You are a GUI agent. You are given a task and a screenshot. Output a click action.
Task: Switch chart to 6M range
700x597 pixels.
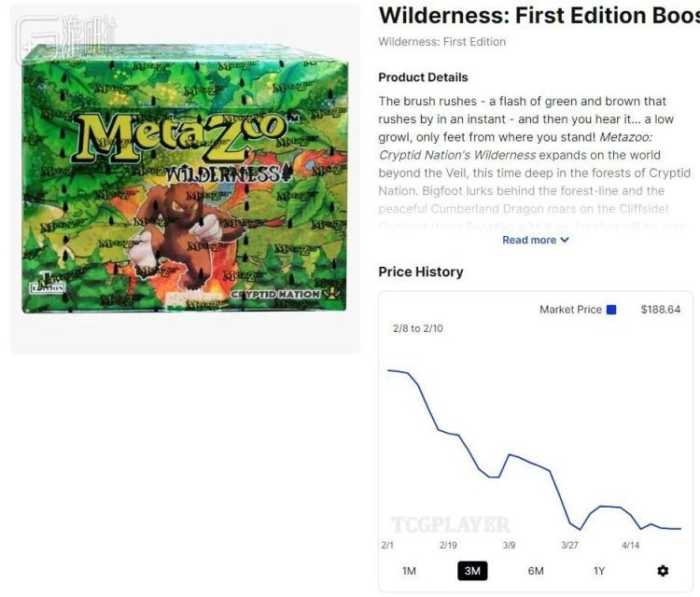(x=536, y=571)
